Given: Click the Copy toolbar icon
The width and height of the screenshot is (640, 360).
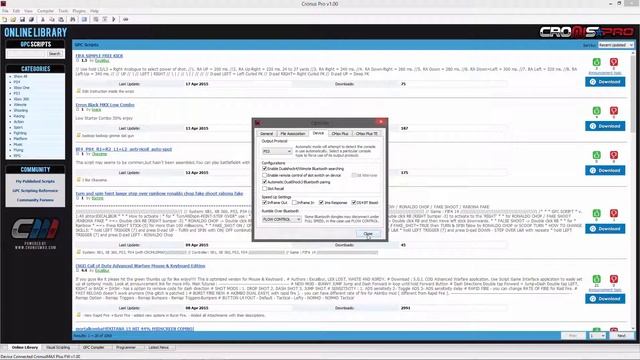Looking at the screenshot, I should [x=52, y=19].
